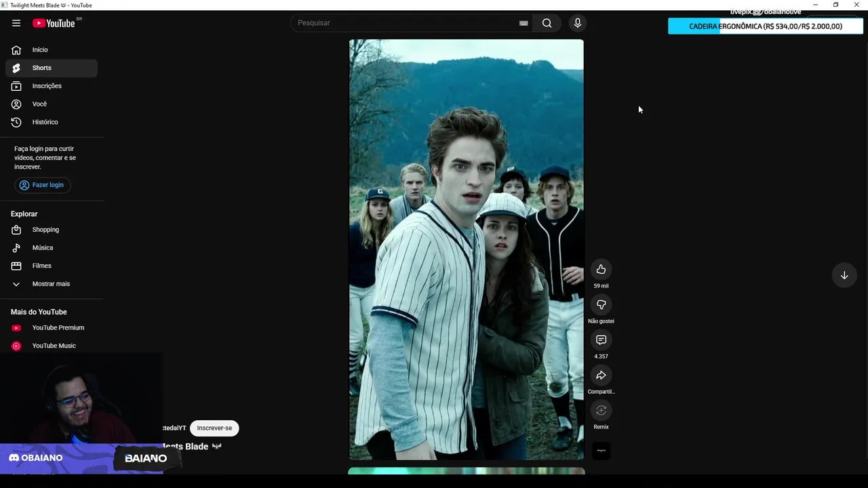Go to Início in sidebar
The width and height of the screenshot is (868, 488).
[52, 49]
